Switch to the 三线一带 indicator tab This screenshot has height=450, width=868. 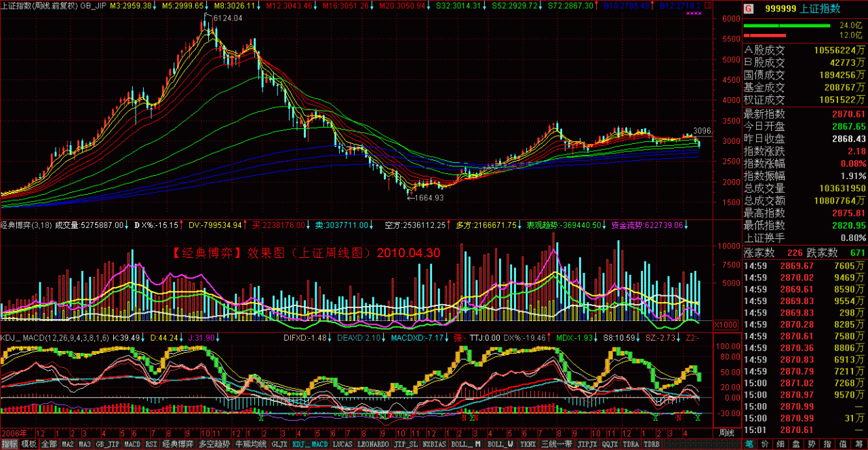coord(557,445)
